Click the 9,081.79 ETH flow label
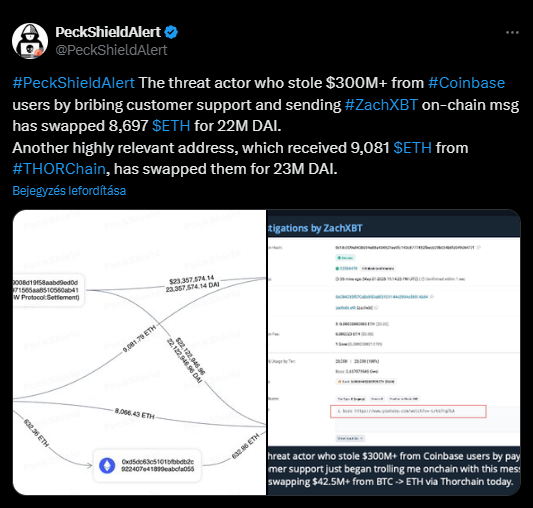This screenshot has height=508, width=533. pyautogui.click(x=139, y=339)
